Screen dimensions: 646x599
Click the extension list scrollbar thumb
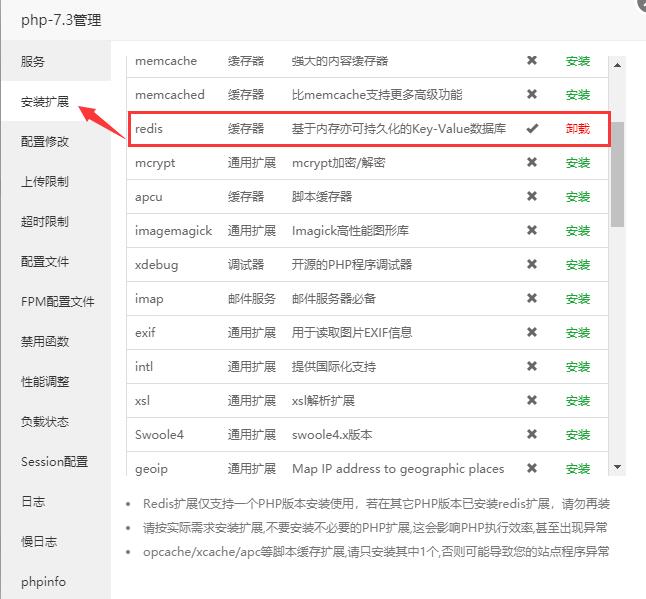click(618, 175)
